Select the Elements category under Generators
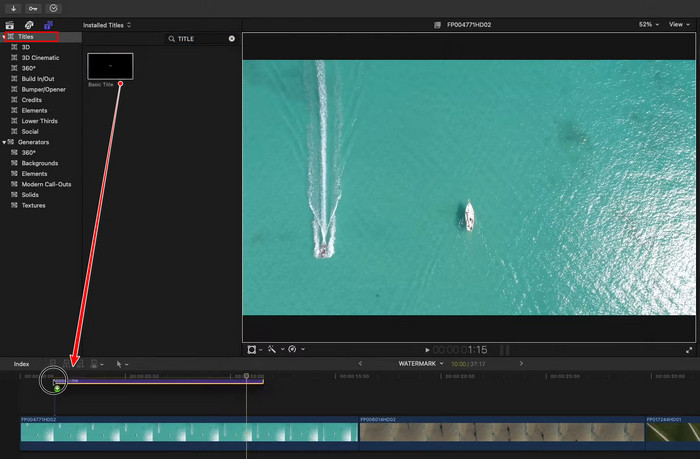 34,174
